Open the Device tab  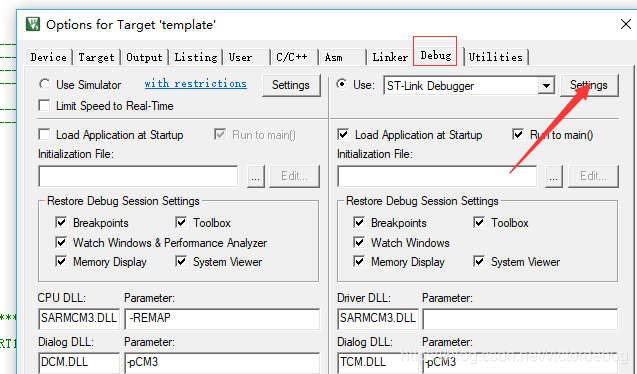pos(49,57)
